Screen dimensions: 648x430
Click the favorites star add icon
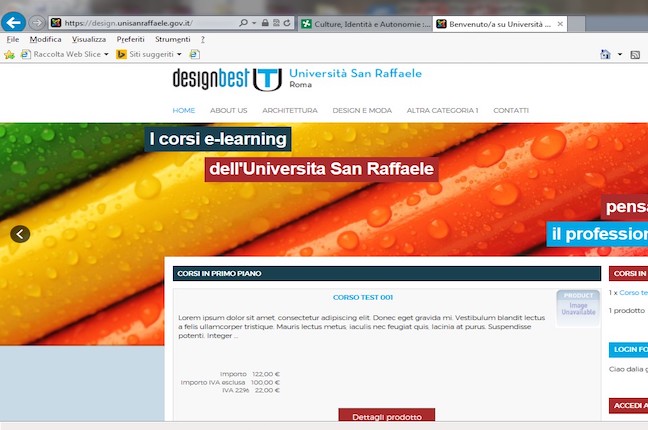[x=9, y=54]
